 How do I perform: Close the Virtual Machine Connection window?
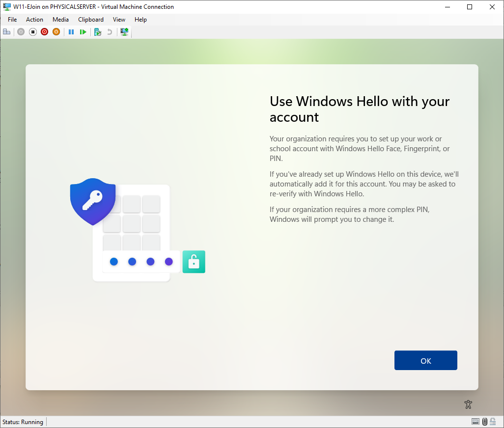492,7
